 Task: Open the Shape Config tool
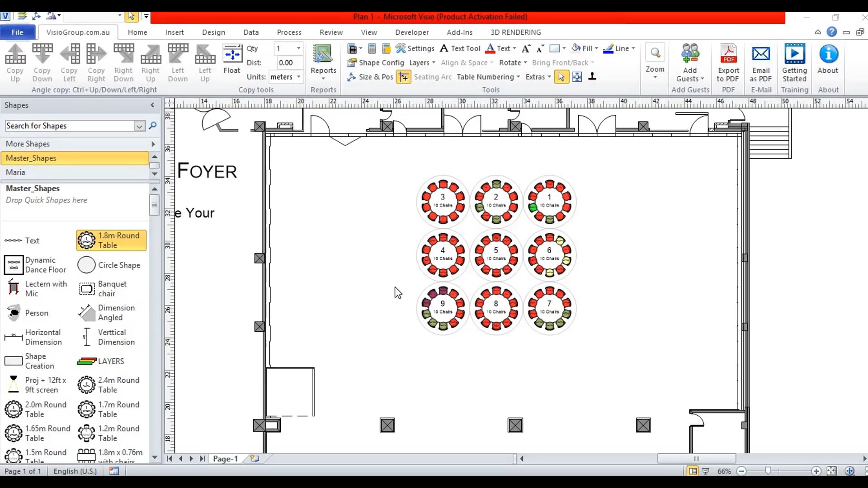(x=376, y=63)
